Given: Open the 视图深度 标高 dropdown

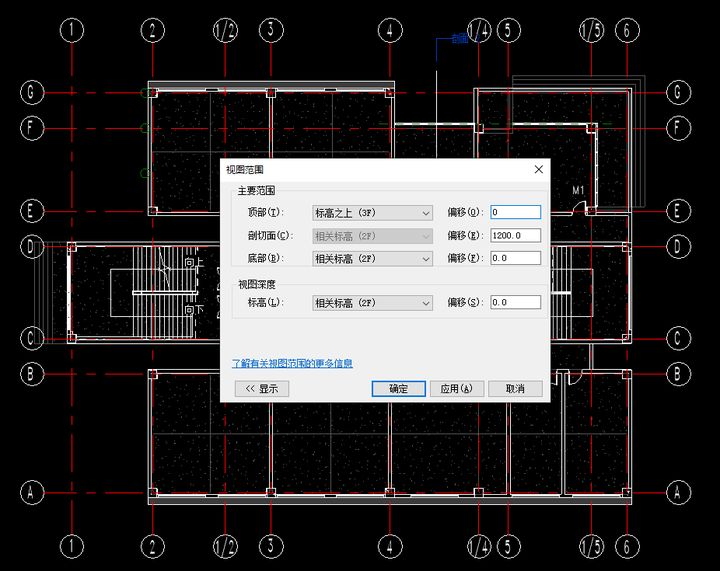Looking at the screenshot, I should point(372,302).
